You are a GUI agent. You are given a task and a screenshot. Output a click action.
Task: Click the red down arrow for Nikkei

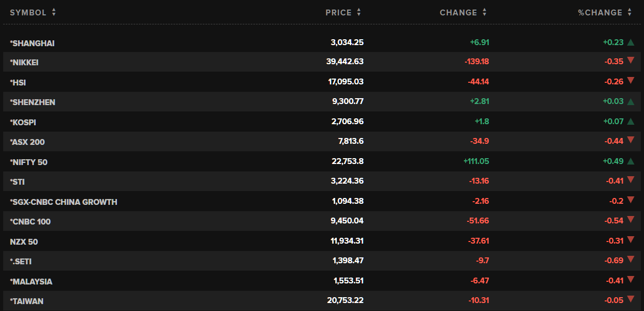[x=631, y=61]
